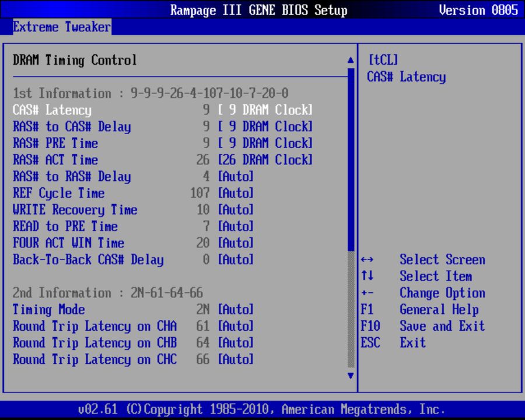Image resolution: width=525 pixels, height=420 pixels.
Task: Select the Extreme Tweaker tab
Action: [x=62, y=27]
